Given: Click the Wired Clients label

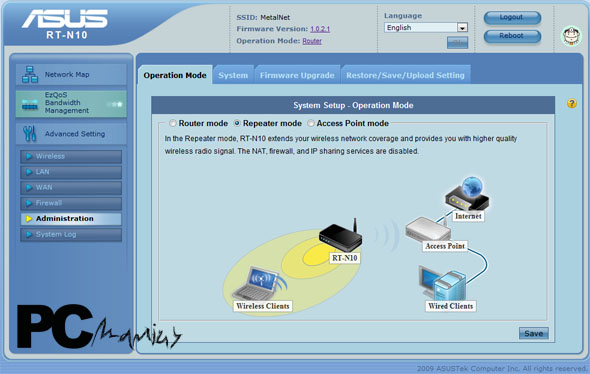Looking at the screenshot, I should [450, 306].
